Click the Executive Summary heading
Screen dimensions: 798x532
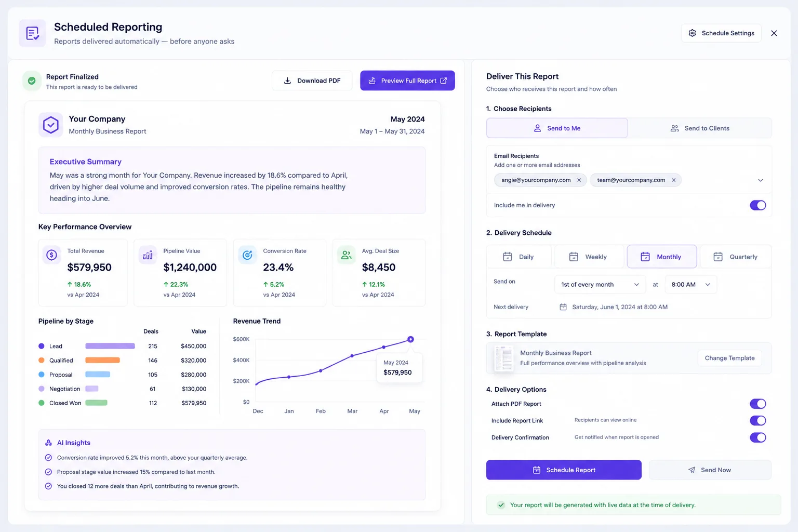86,162
